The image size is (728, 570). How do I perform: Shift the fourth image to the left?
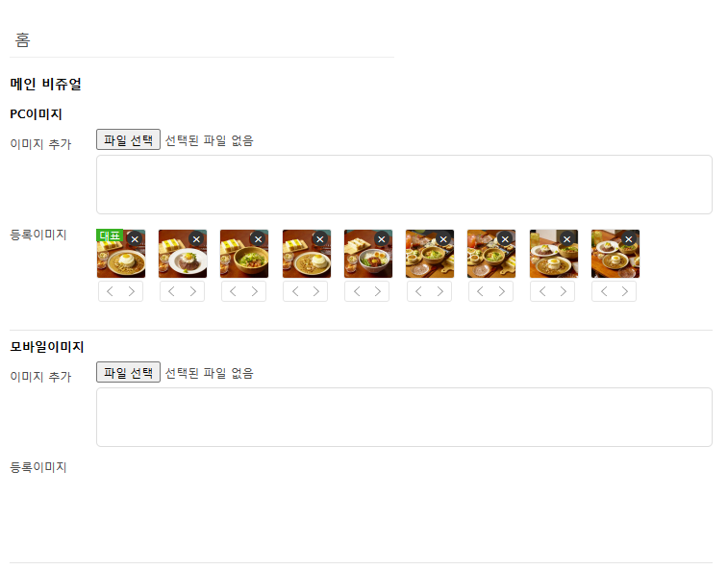pos(295,291)
